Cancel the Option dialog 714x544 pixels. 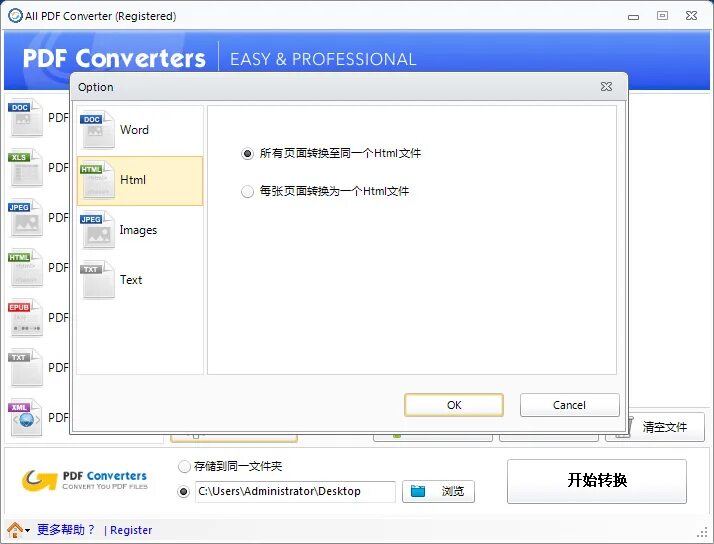(x=570, y=405)
